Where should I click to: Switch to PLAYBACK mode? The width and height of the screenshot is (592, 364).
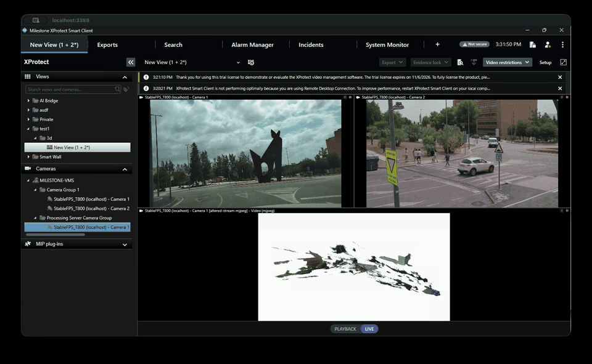[345, 329]
